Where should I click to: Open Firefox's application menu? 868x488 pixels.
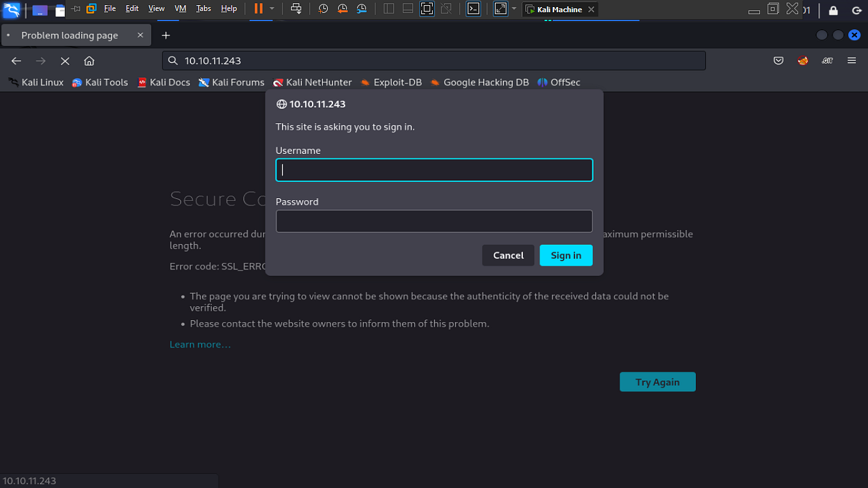pos(851,60)
